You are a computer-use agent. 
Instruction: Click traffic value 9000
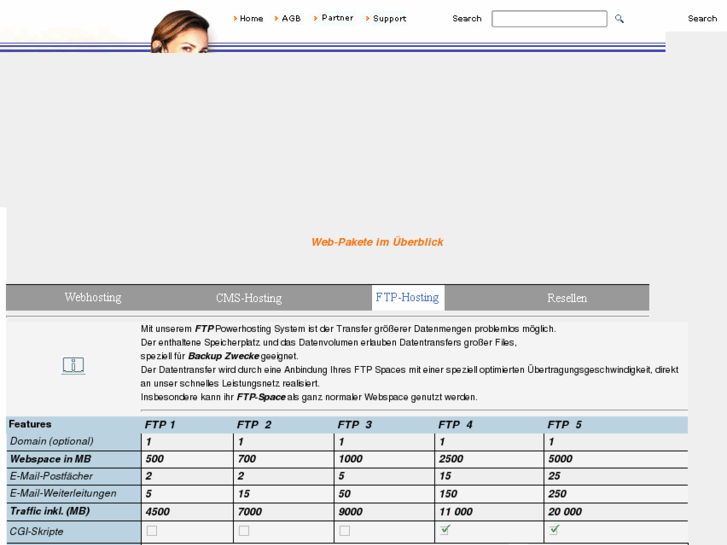351,512
